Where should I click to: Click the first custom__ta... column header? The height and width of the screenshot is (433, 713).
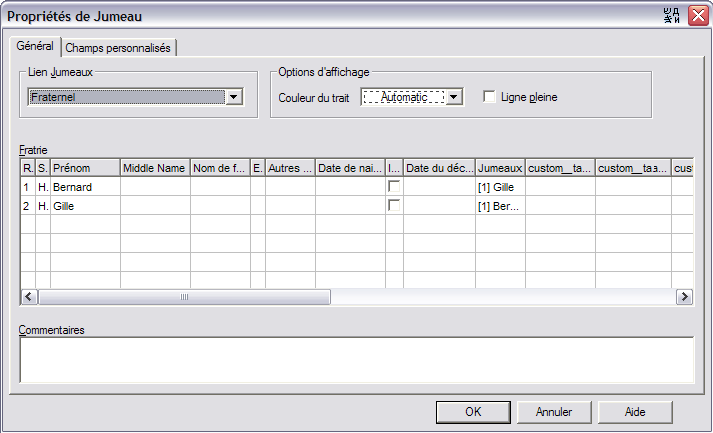(560, 168)
